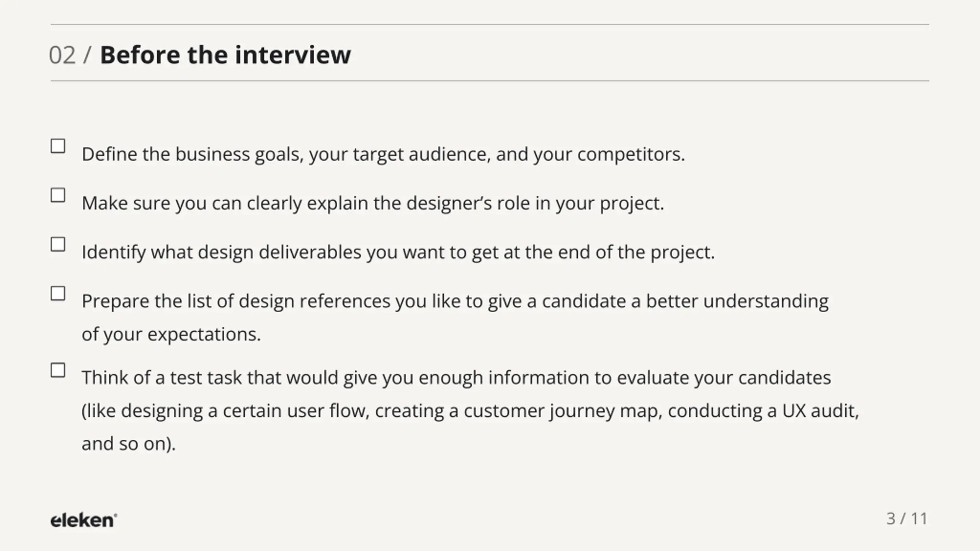Viewport: 980px width, 551px height.
Task: Click the Define the business goals sentence
Action: pos(383,155)
